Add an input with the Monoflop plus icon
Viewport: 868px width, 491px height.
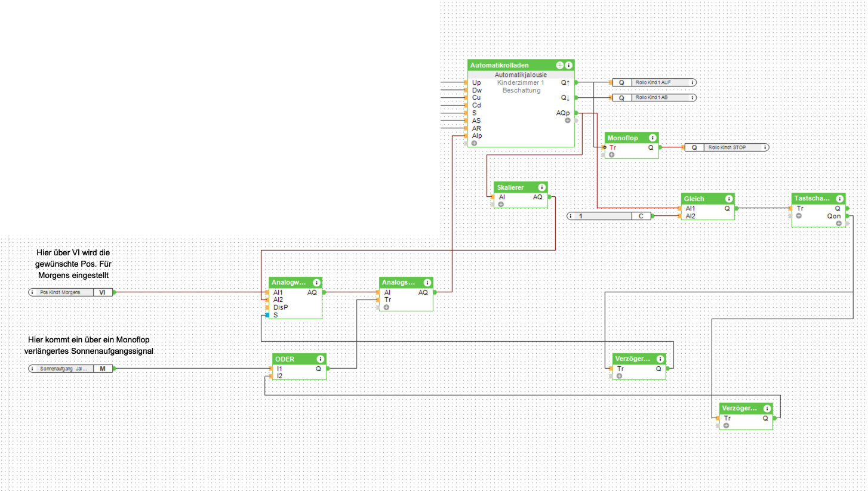(611, 155)
